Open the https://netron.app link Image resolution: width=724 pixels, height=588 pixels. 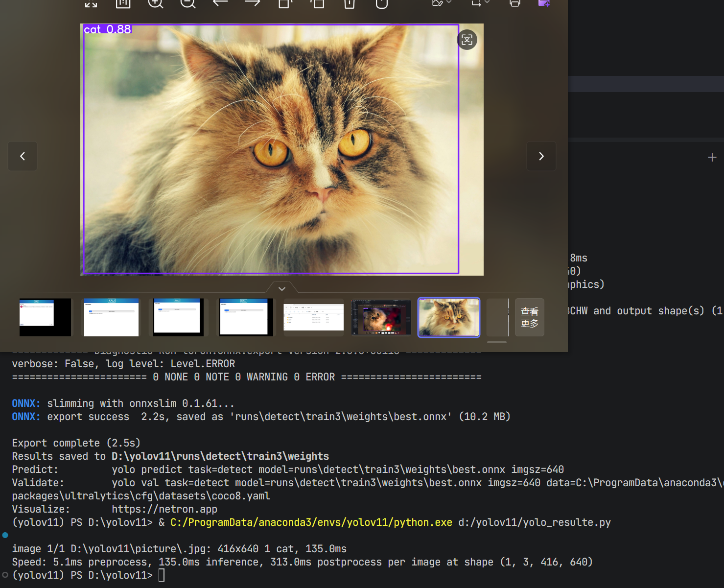164,509
